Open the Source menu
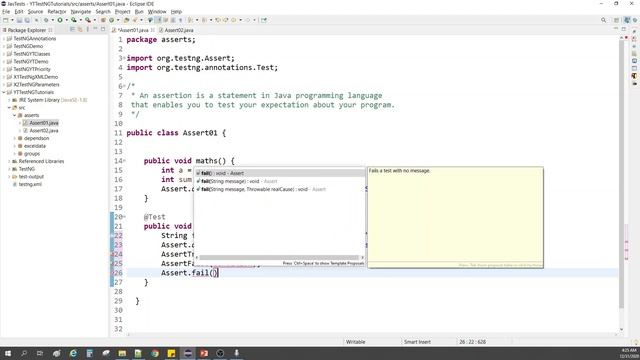This screenshot has height=360, width=640. tap(35, 11)
